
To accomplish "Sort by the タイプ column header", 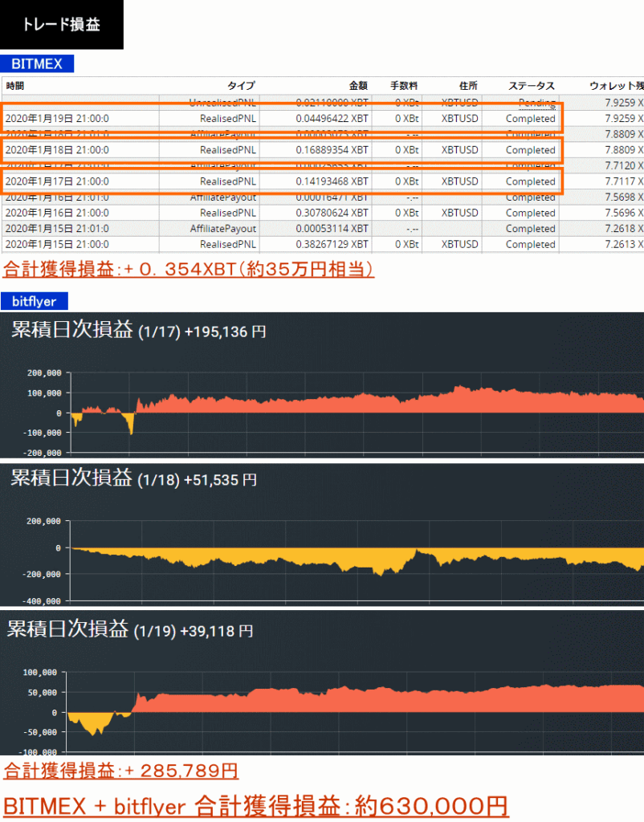I will point(241,86).
